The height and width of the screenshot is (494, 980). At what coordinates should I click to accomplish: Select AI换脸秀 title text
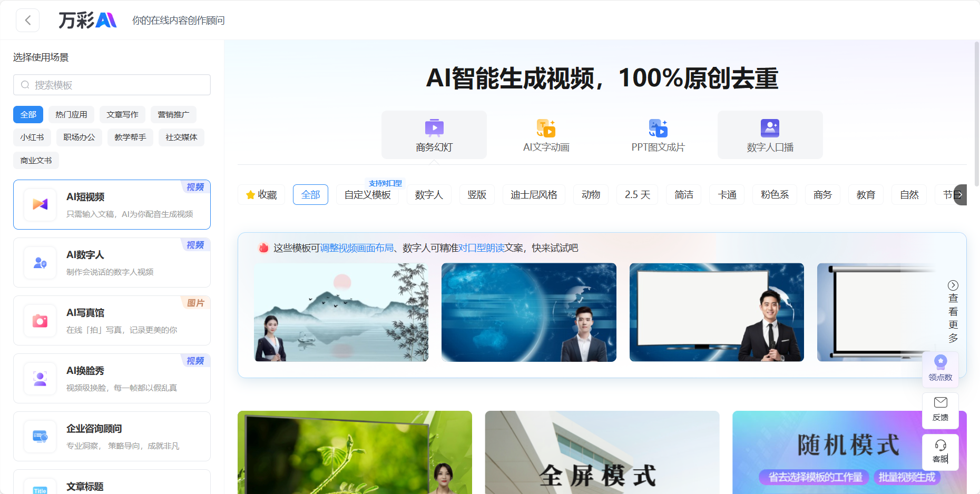[85, 371]
